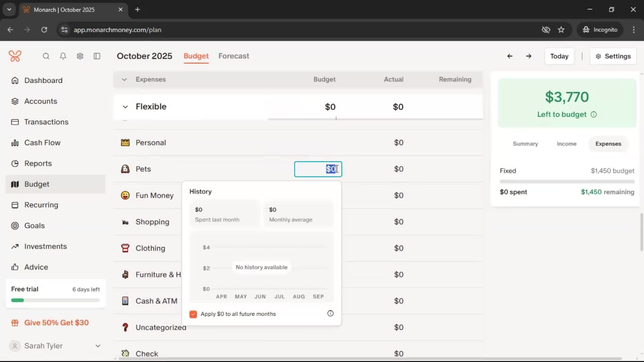Click the free trial progress bar
The height and width of the screenshot is (362, 644).
click(x=55, y=300)
